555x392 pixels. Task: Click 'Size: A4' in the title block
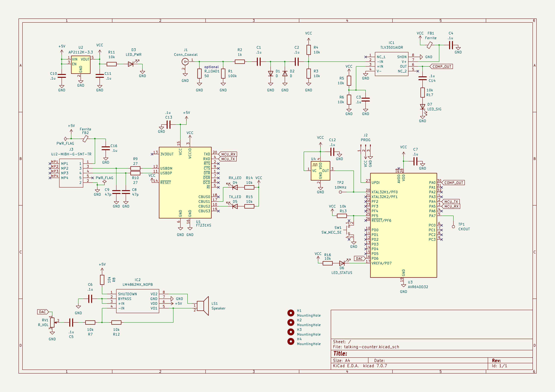pyautogui.click(x=342, y=361)
